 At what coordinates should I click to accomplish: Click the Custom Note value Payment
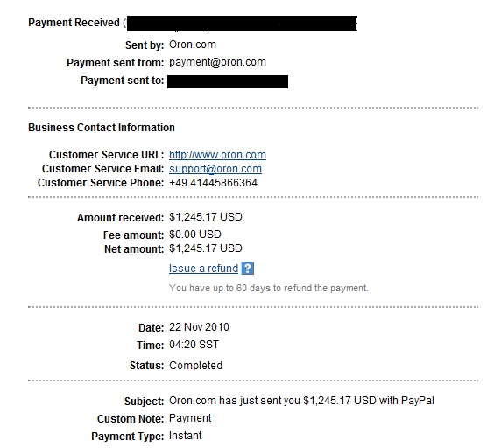pyautogui.click(x=190, y=418)
